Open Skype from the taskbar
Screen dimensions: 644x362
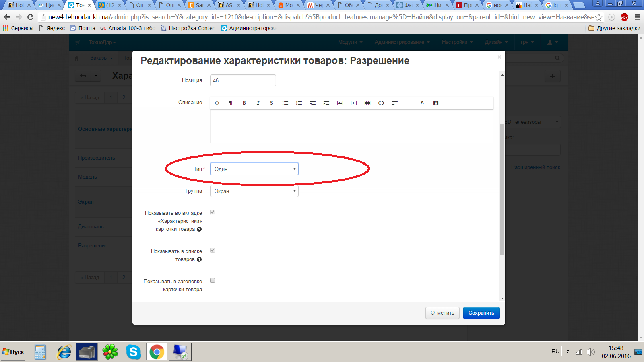[x=133, y=352]
